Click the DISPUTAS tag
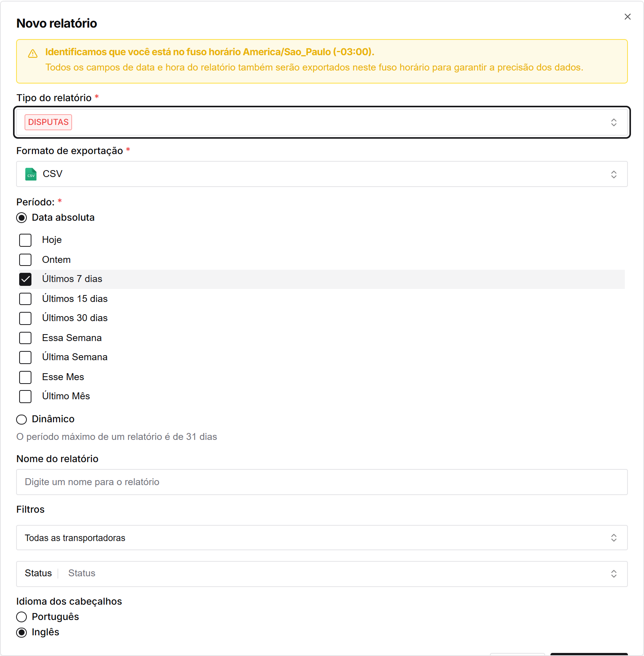 (48, 122)
